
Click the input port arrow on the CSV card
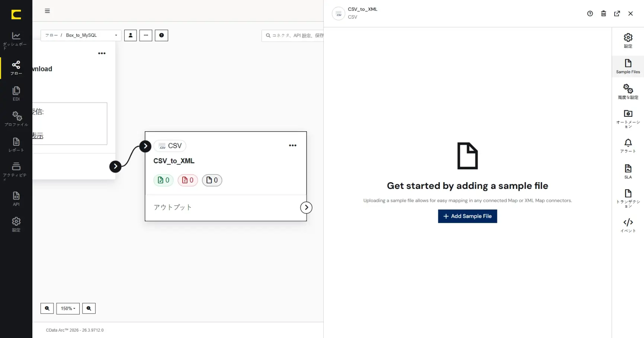coord(145,146)
